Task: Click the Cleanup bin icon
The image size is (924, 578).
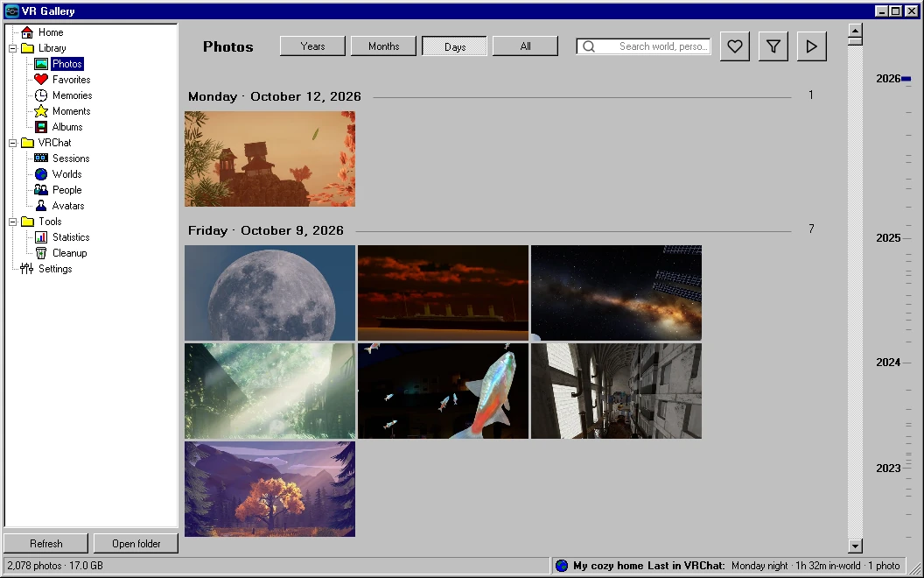Action: pos(41,253)
